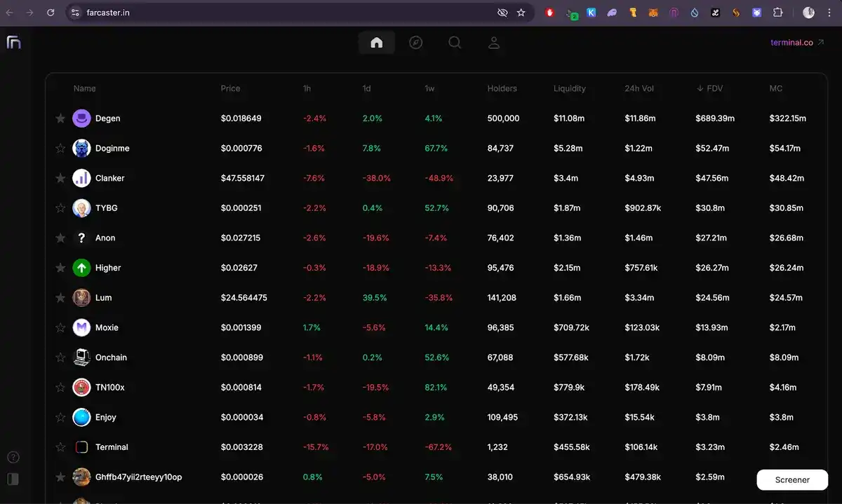Toggle the sidebar panel icon

tap(13, 479)
